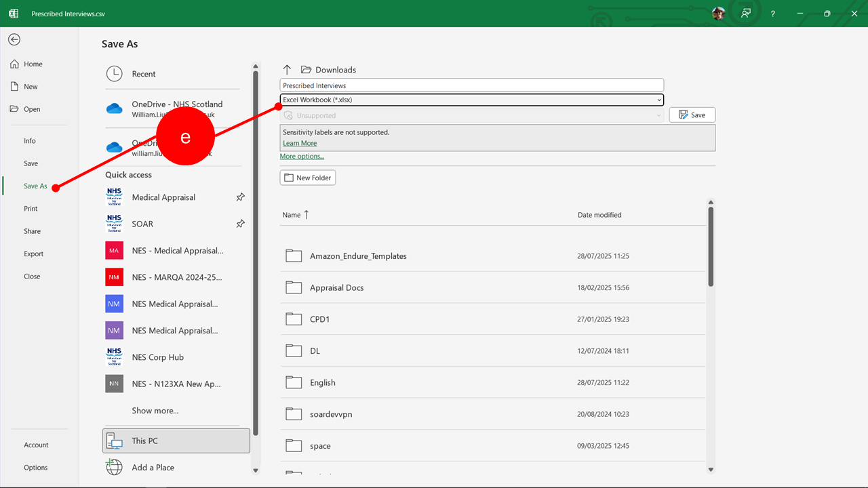Expand Show more quick access locations
868x488 pixels.
coord(155,411)
